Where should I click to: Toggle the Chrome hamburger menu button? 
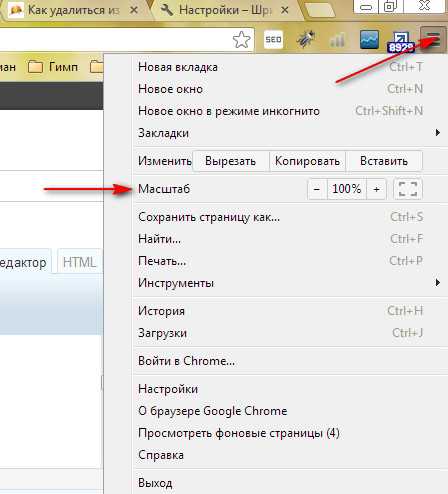433,40
